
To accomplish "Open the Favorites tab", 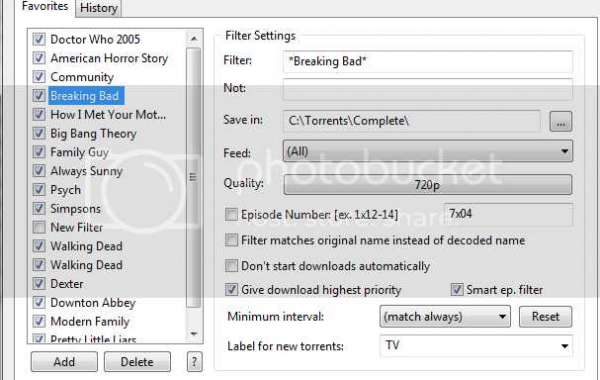I will tap(45, 6).
